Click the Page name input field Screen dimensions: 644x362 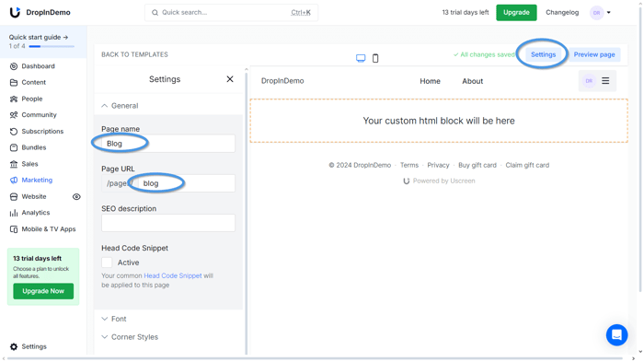(x=168, y=144)
